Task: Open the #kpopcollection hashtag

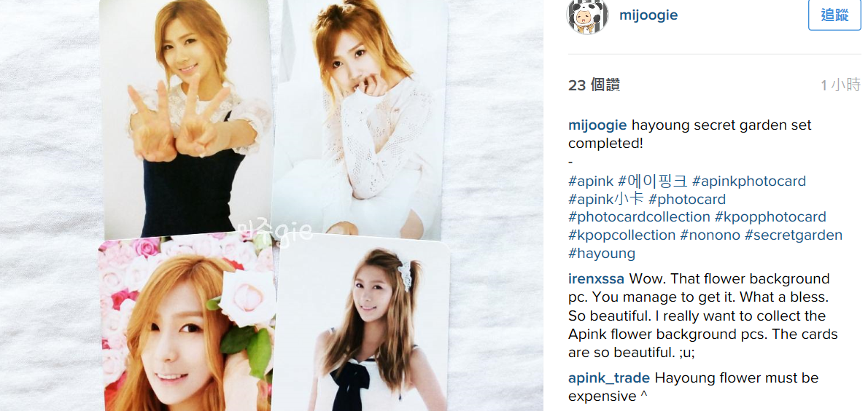Action: [x=621, y=235]
